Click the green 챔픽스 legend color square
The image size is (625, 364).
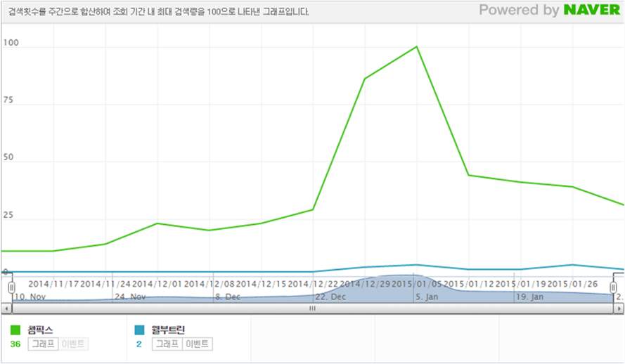coord(15,329)
